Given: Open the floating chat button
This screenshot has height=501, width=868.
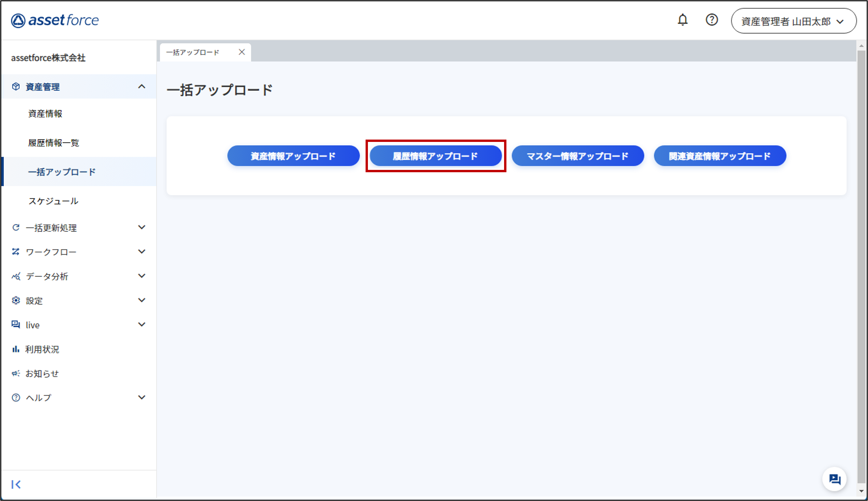Looking at the screenshot, I should coord(834,479).
